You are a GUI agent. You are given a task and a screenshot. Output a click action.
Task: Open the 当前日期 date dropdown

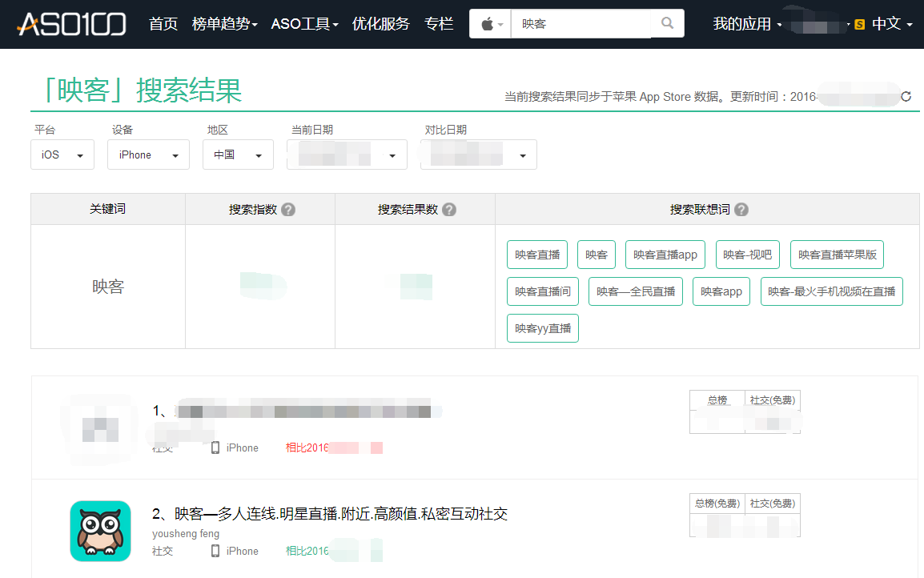pos(347,155)
